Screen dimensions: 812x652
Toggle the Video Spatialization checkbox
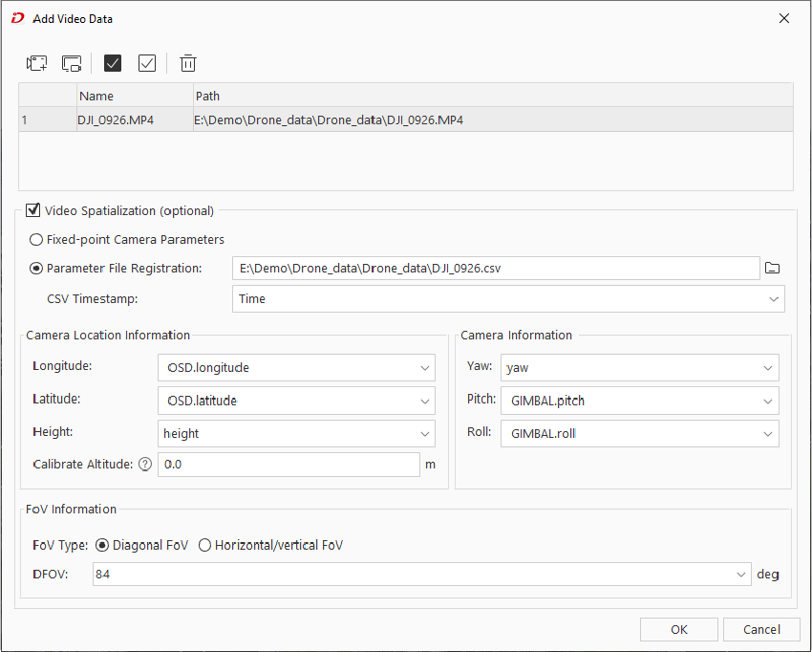33,210
